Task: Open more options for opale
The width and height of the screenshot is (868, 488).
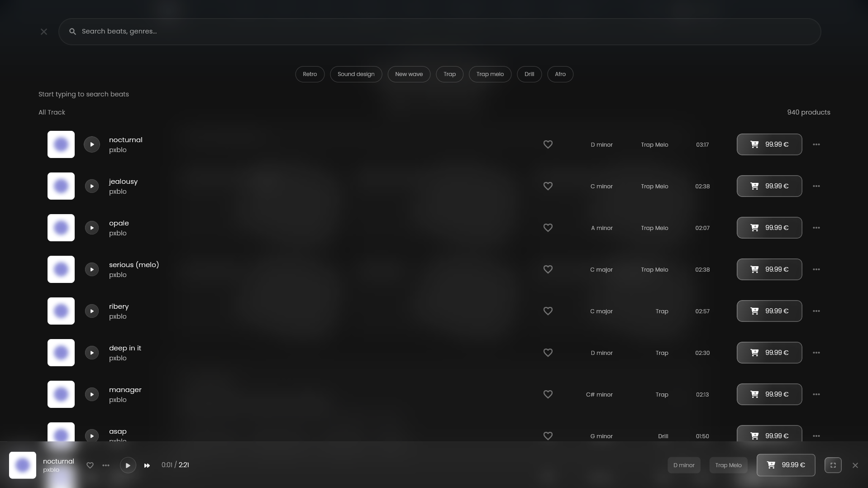Action: (x=816, y=228)
